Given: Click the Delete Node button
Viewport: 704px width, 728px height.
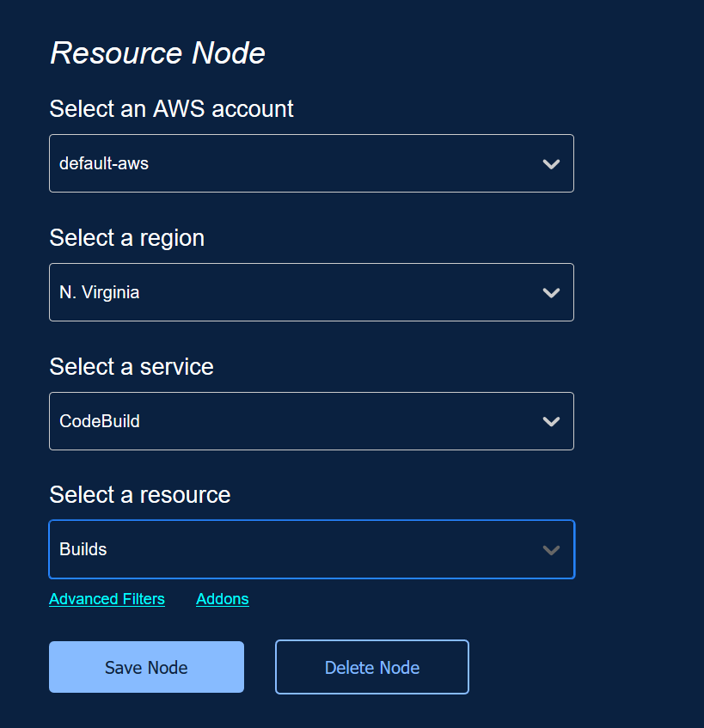Looking at the screenshot, I should (x=372, y=667).
